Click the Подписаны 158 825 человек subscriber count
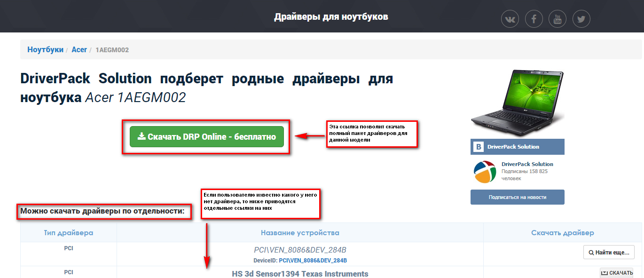This screenshot has height=278, width=644. 525,175
